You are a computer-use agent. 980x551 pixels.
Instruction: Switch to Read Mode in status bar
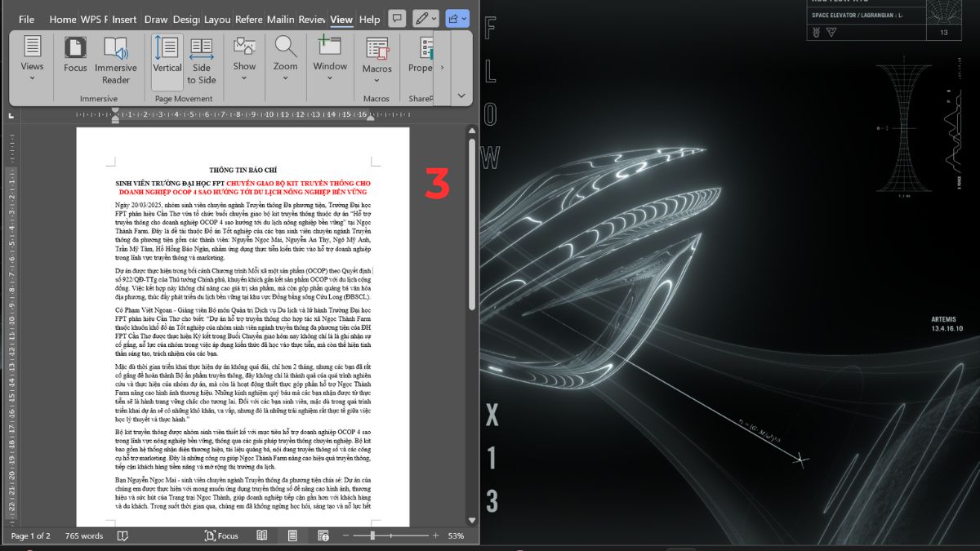[x=262, y=535]
